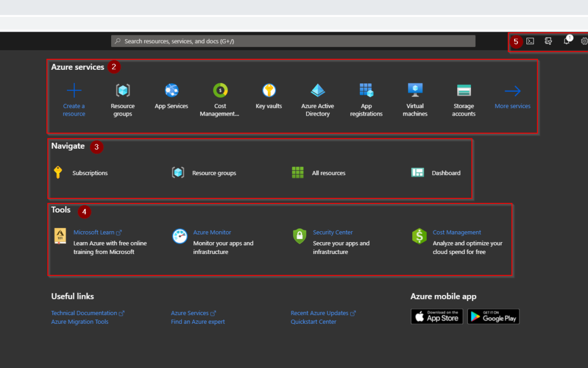Click the Create a resource plus icon
Image resolution: width=588 pixels, height=368 pixels.
pos(74,91)
